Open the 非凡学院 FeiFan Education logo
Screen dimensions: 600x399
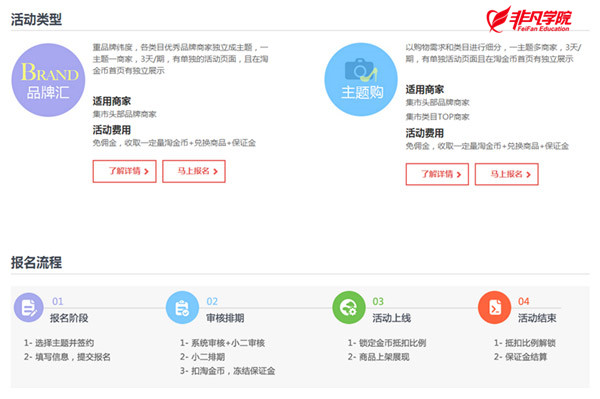528,19
